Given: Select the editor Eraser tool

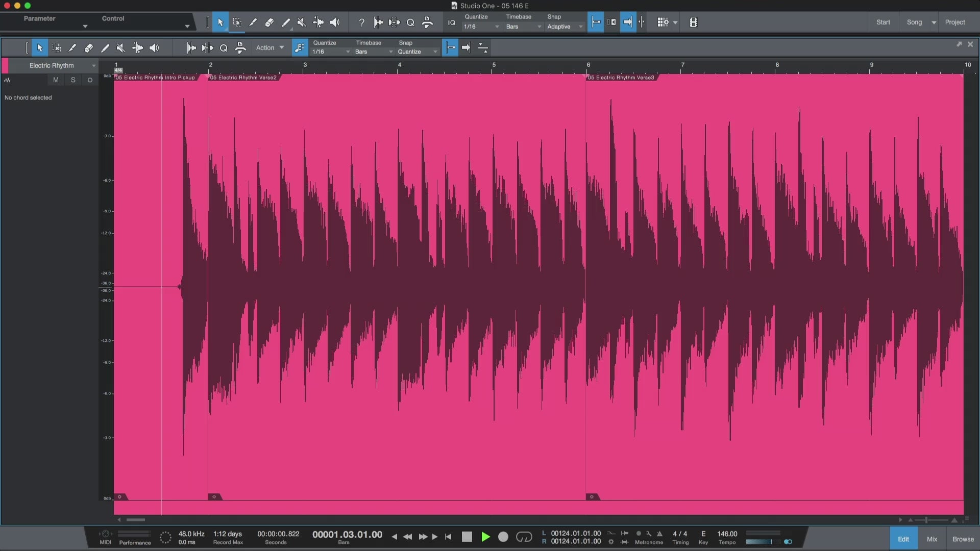Looking at the screenshot, I should pos(89,48).
